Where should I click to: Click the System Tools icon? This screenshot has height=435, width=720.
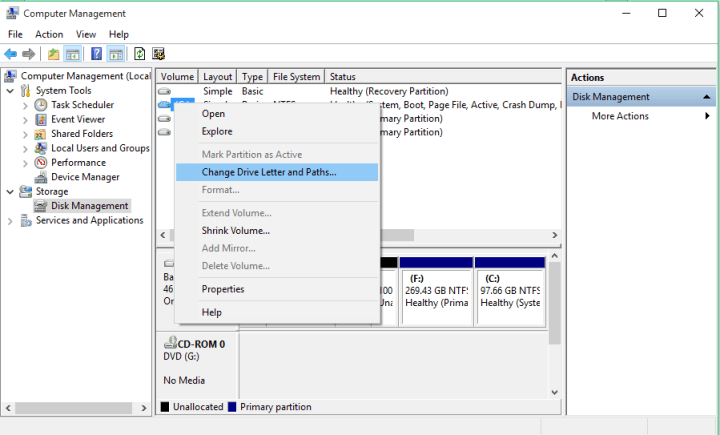point(26,90)
